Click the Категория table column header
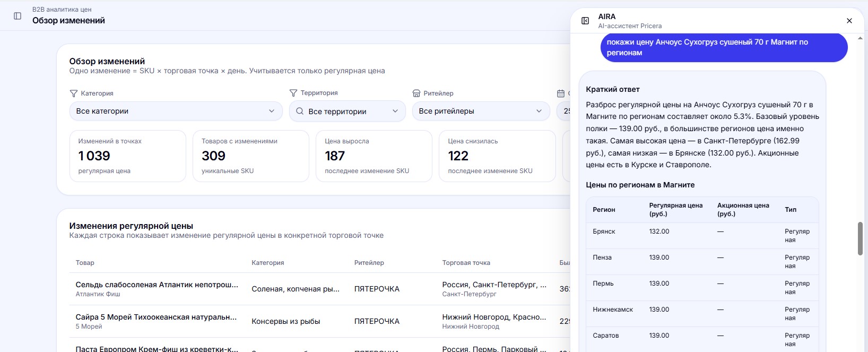This screenshot has height=352, width=868. point(268,263)
